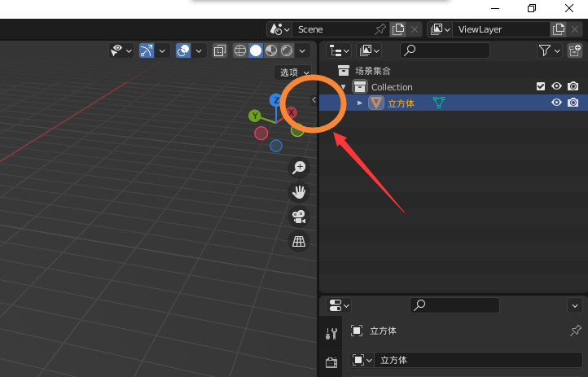588x377 pixels.
Task: Create a new scene with copy icon
Action: click(398, 29)
